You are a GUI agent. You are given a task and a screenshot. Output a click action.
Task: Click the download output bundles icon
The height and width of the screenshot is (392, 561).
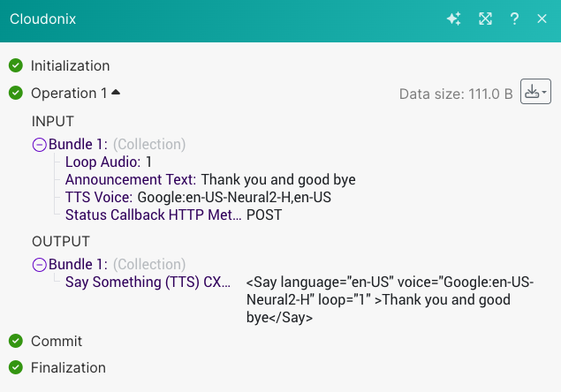(531, 92)
